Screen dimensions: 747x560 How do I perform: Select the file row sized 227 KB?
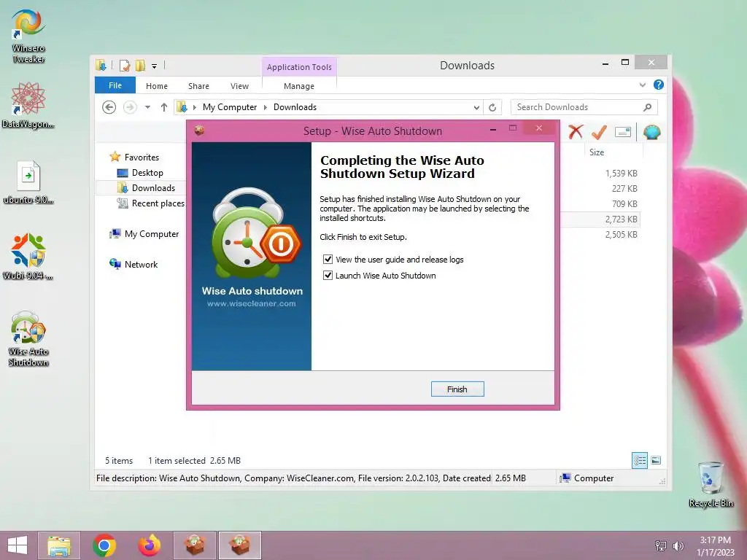624,189
